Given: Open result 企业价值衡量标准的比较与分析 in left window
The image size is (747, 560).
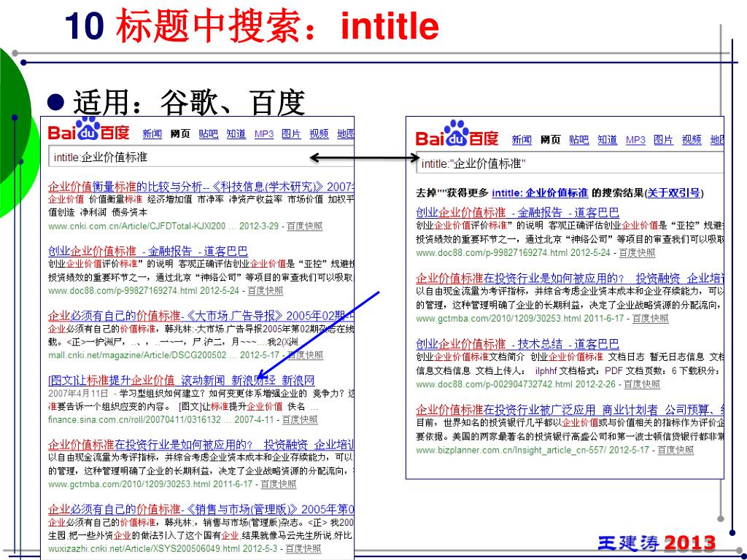Looking at the screenshot, I should click(x=201, y=186).
